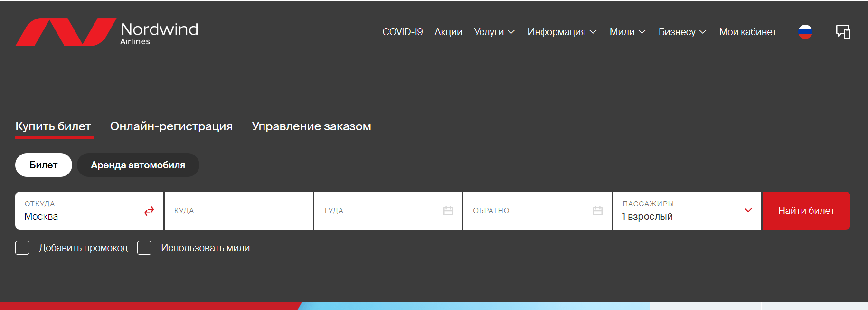Expand the Услуги dropdown menu
The width and height of the screenshot is (868, 310).
coord(494,32)
